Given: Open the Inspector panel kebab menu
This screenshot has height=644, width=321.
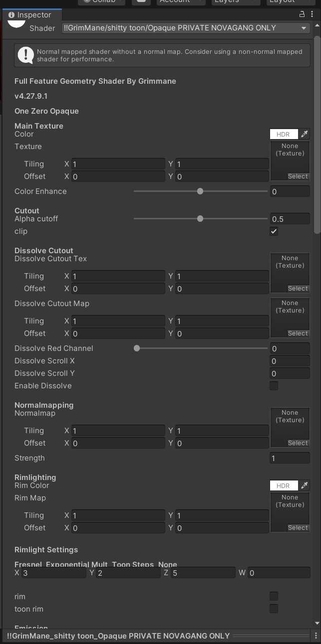Looking at the screenshot, I should click(311, 15).
